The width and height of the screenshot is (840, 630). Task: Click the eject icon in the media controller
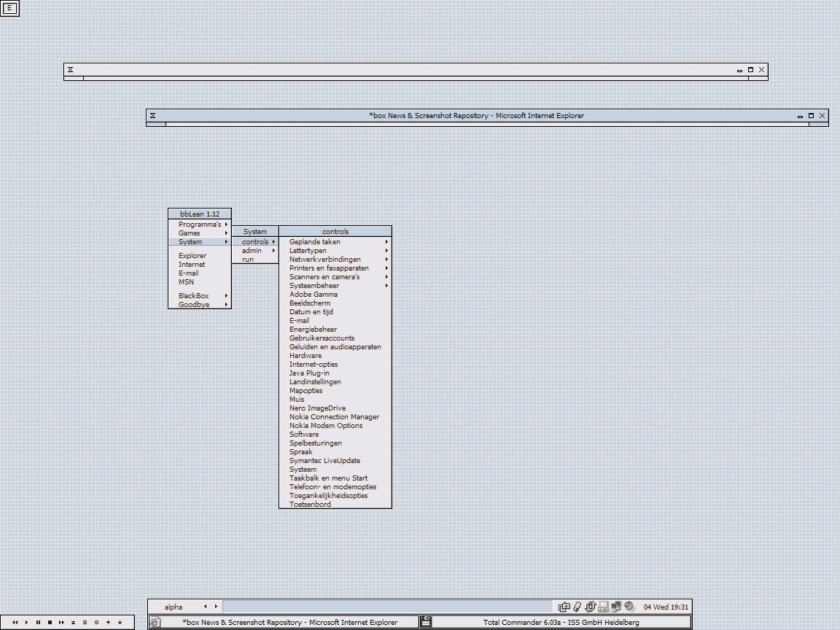pos(74,623)
